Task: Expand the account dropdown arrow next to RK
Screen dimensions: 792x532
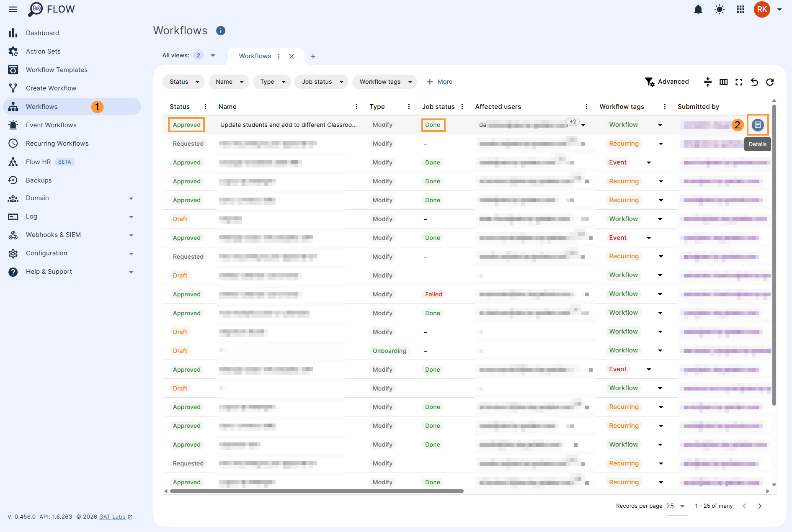Action: pos(779,9)
